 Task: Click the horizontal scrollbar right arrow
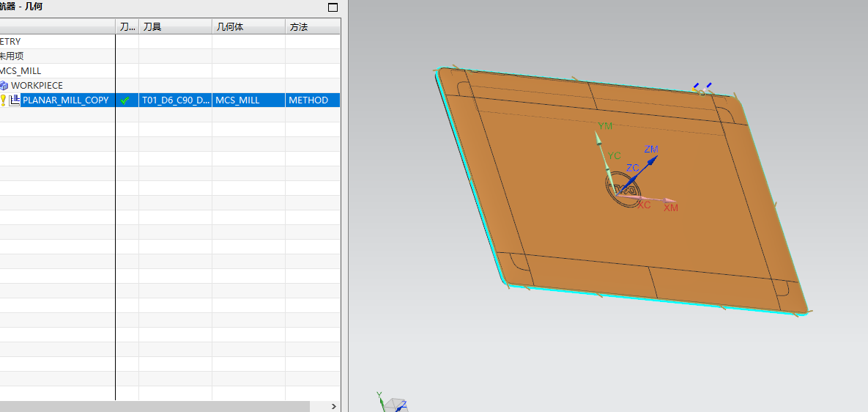pos(334,406)
